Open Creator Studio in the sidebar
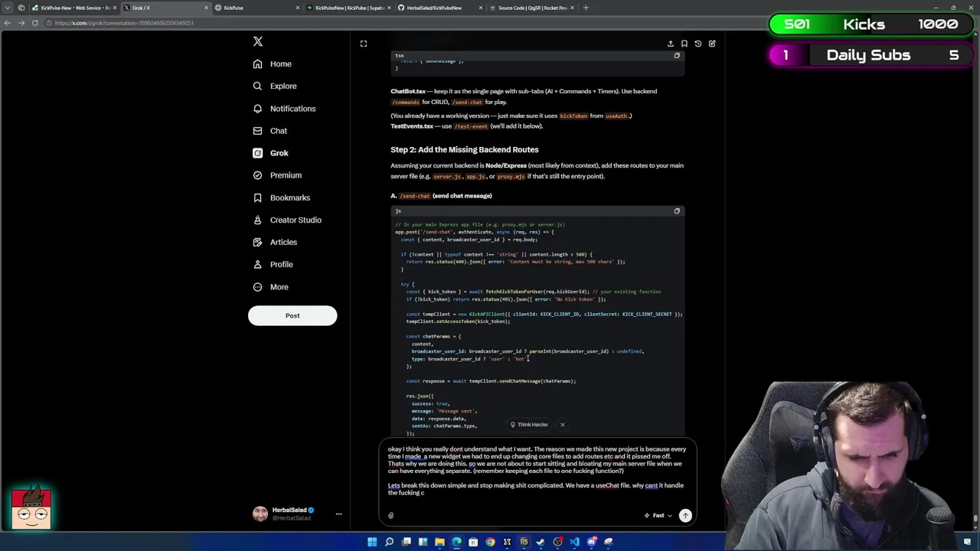Screen dimensions: 980x551 tap(287, 220)
